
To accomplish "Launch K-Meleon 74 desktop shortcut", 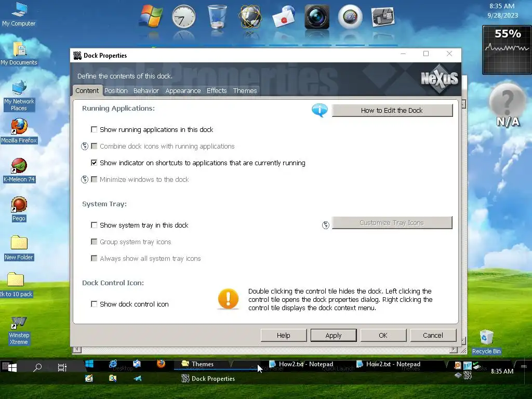I will pyautogui.click(x=19, y=170).
